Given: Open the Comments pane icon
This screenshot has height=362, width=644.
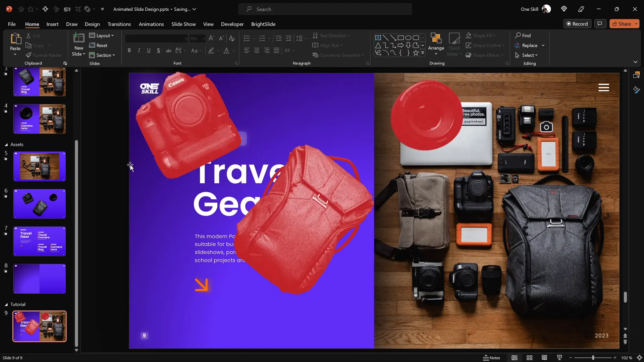Looking at the screenshot, I should pos(600,24).
